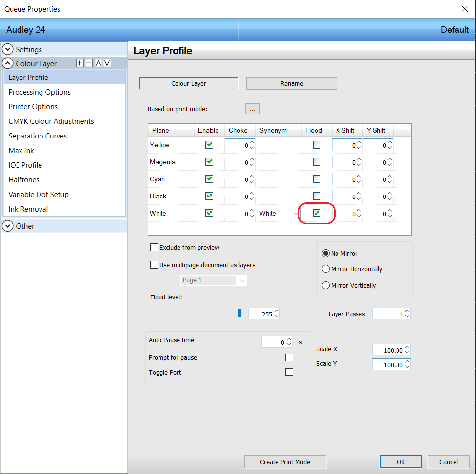Screen dimensions: 476x474
Task: Open the ICC Profile page in sidebar
Action: pos(25,165)
